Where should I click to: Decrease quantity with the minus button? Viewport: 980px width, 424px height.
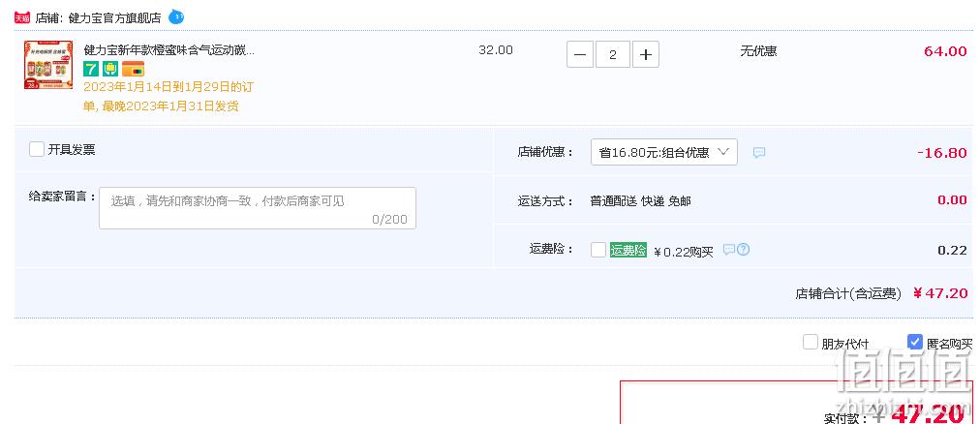[580, 55]
